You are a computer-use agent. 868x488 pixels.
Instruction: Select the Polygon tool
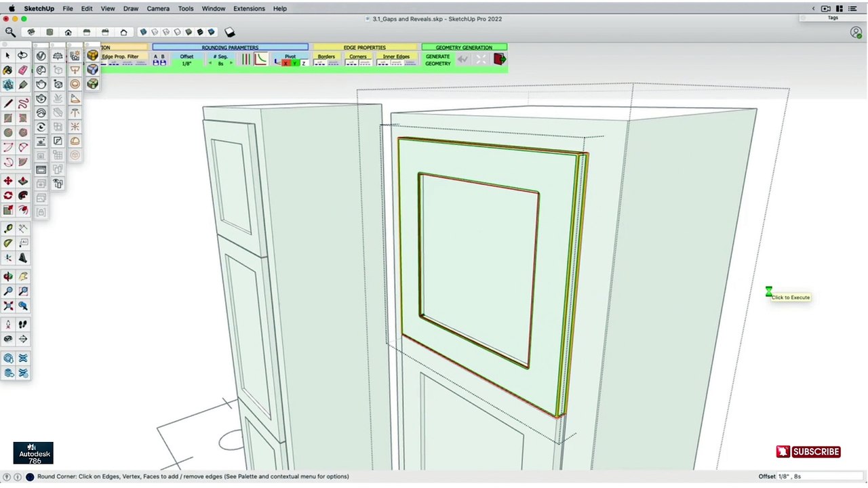pos(22,132)
